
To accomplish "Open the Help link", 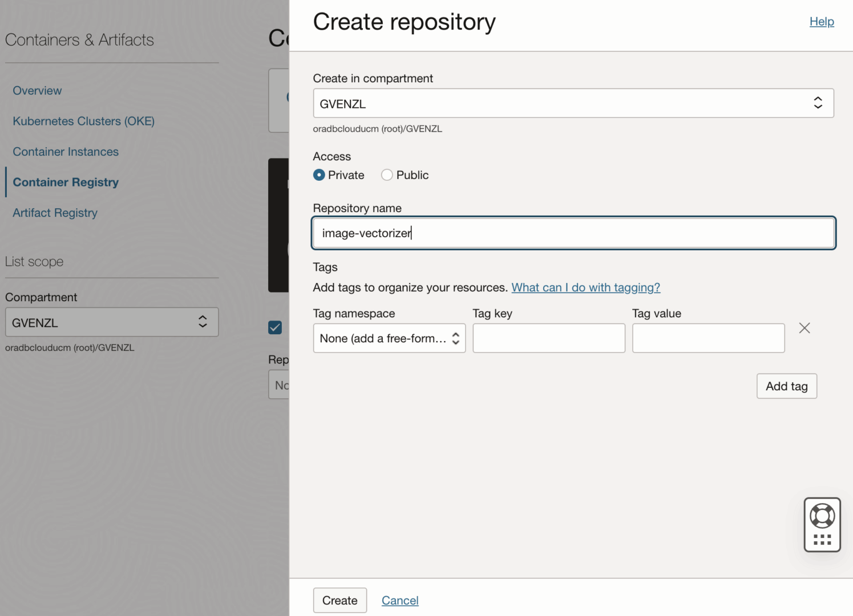I will click(822, 21).
